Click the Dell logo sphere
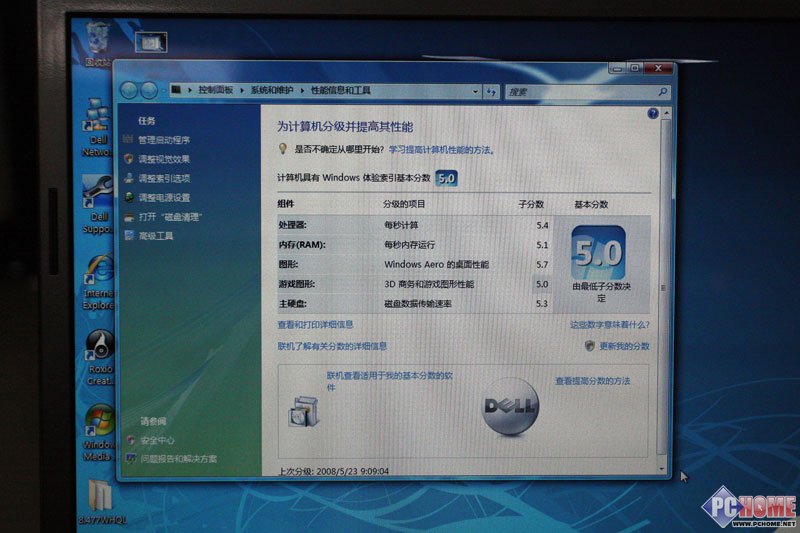 click(x=510, y=407)
